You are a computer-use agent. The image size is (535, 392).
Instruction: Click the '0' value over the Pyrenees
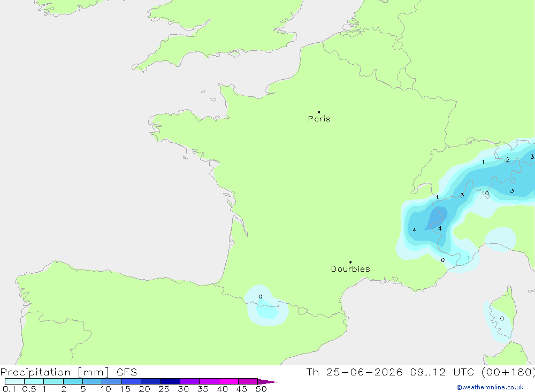(x=261, y=296)
